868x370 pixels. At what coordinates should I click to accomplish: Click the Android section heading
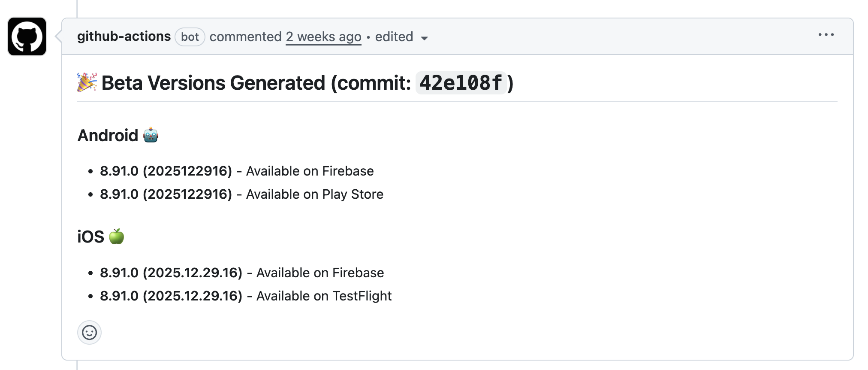coord(108,136)
